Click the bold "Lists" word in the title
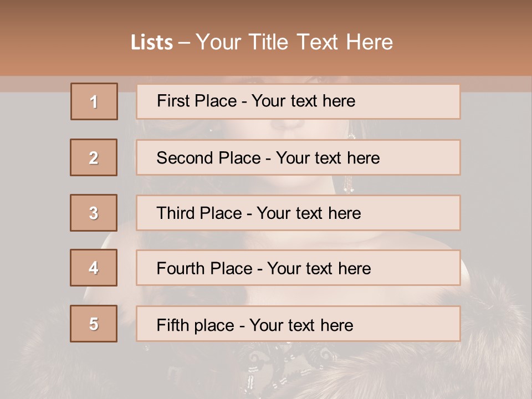 coord(151,43)
